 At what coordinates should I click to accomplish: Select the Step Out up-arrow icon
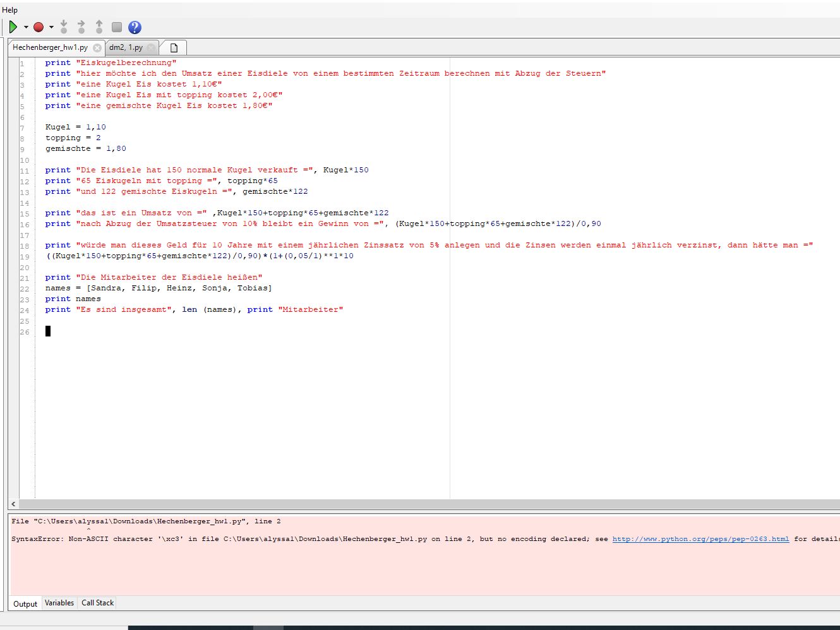tap(99, 27)
